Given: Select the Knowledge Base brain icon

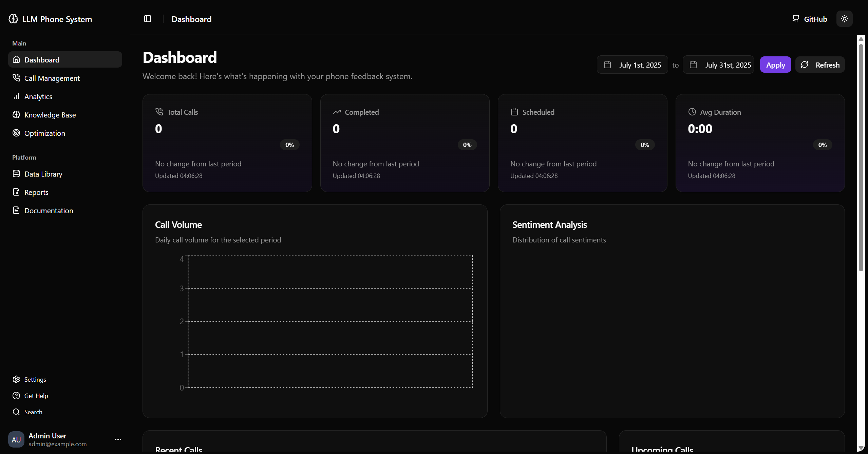Looking at the screenshot, I should pyautogui.click(x=16, y=115).
